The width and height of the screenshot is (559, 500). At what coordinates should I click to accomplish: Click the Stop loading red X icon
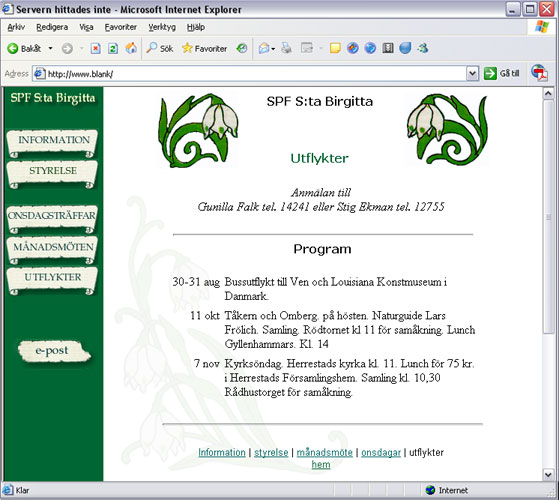pos(95,48)
